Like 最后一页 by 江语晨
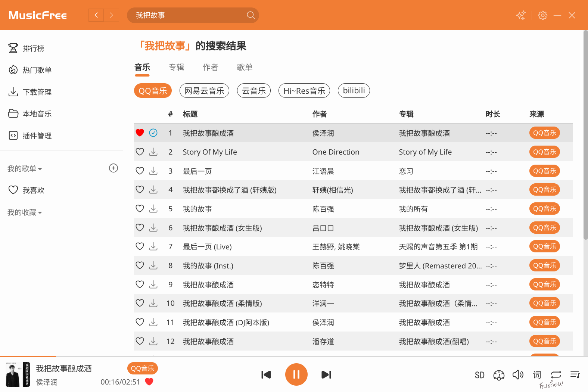The width and height of the screenshot is (588, 392). click(140, 171)
